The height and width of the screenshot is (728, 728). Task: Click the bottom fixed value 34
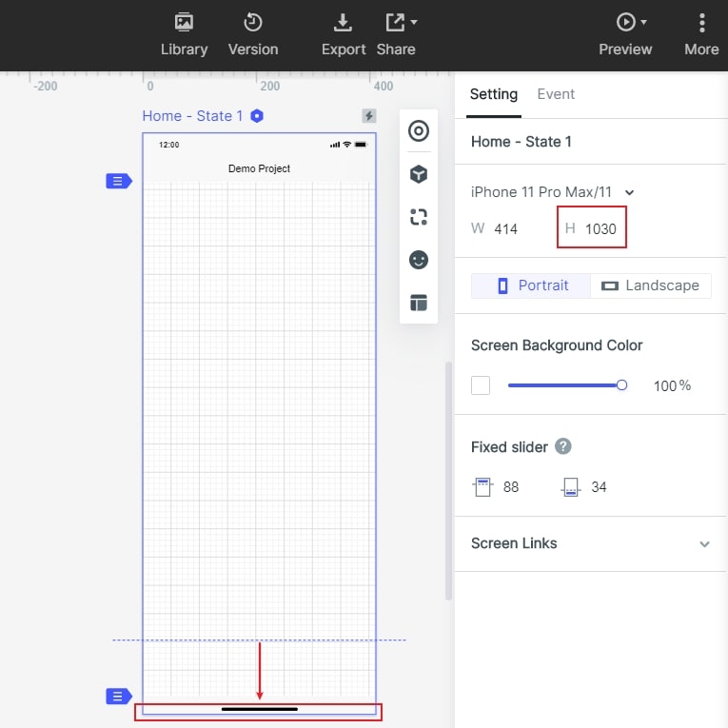(599, 487)
